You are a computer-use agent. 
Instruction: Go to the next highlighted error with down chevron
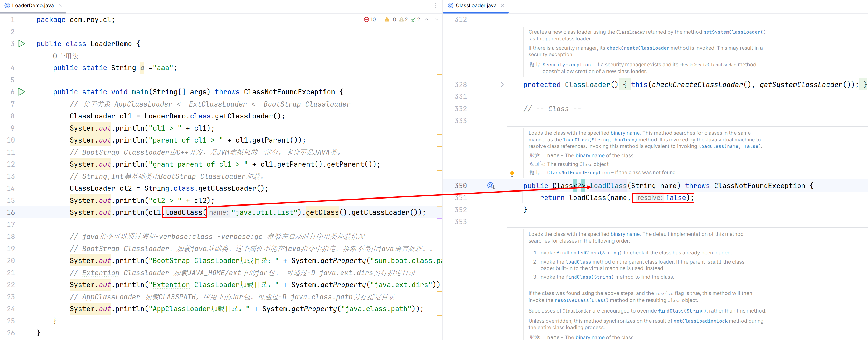click(x=437, y=19)
